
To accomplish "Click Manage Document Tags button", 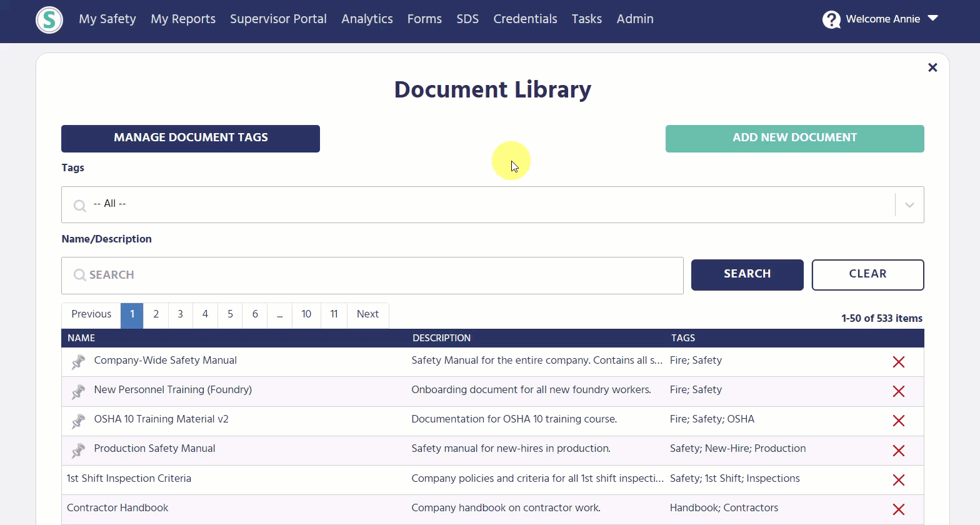I will (x=191, y=139).
